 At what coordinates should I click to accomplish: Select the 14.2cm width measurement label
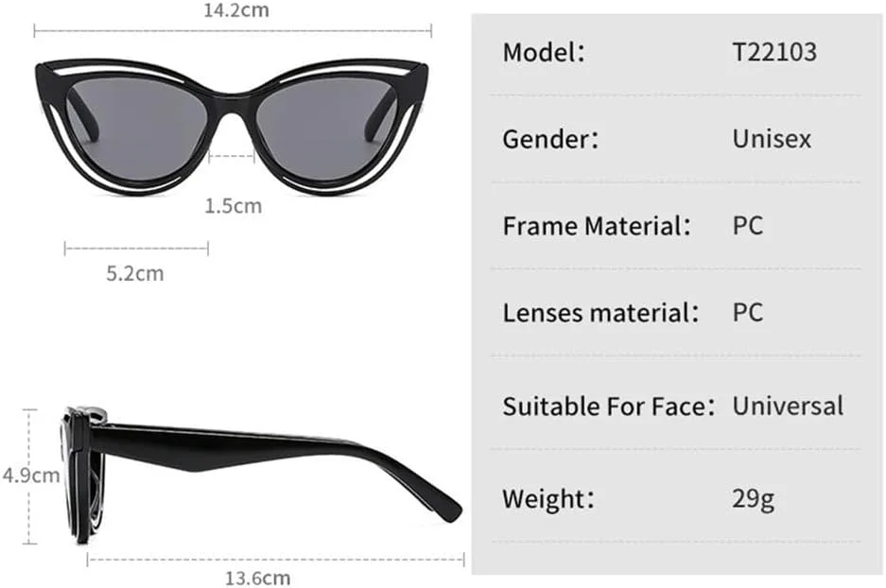click(x=236, y=10)
